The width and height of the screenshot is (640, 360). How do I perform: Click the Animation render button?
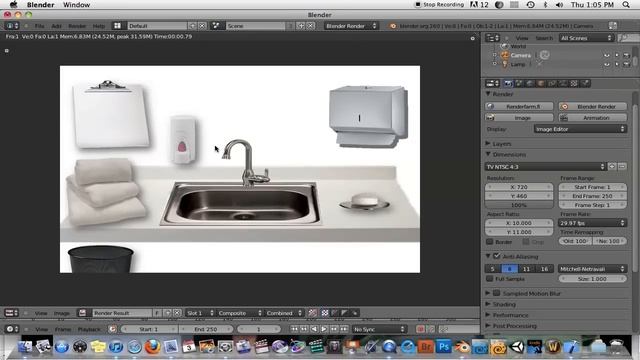point(593,118)
